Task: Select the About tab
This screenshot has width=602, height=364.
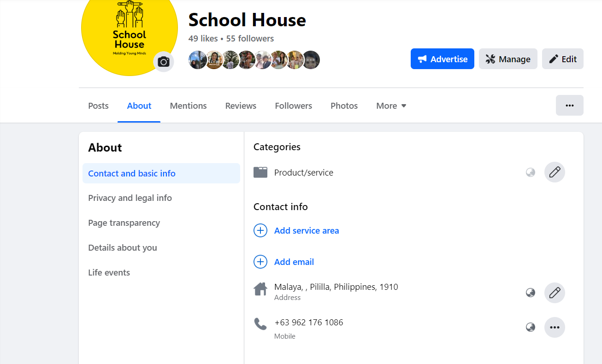Action: 139,106
